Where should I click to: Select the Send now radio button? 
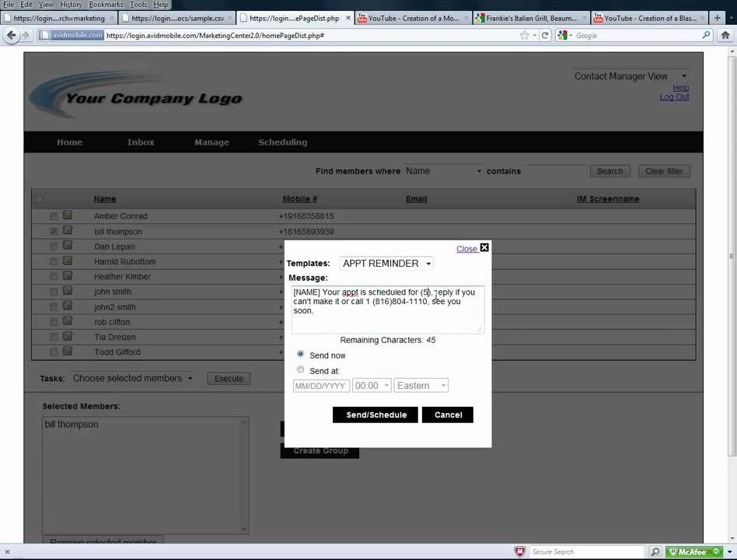tap(300, 354)
